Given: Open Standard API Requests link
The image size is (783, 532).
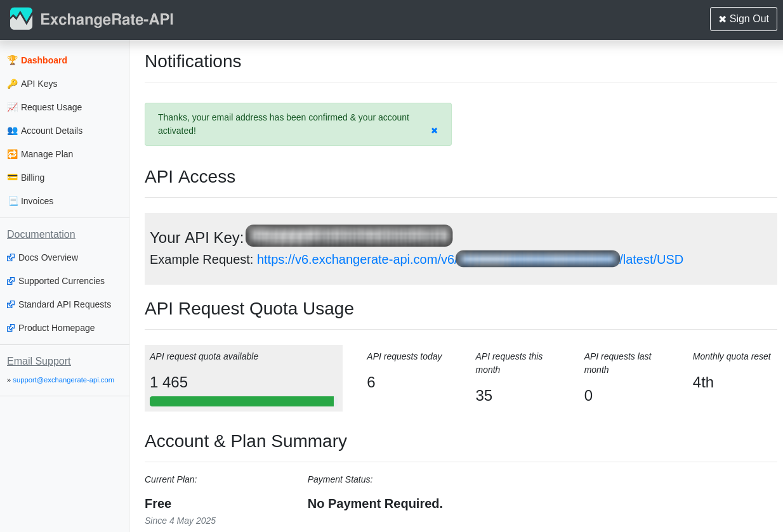Looking at the screenshot, I should [65, 304].
